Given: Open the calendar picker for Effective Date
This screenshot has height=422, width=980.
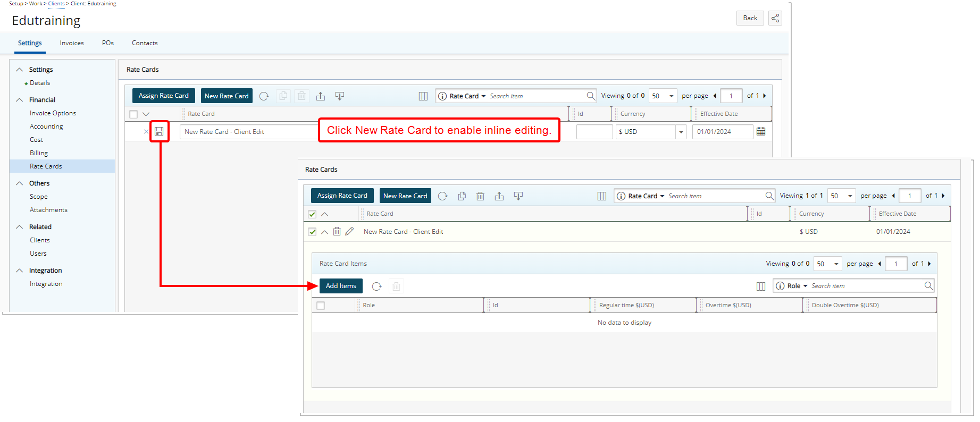Looking at the screenshot, I should 761,132.
